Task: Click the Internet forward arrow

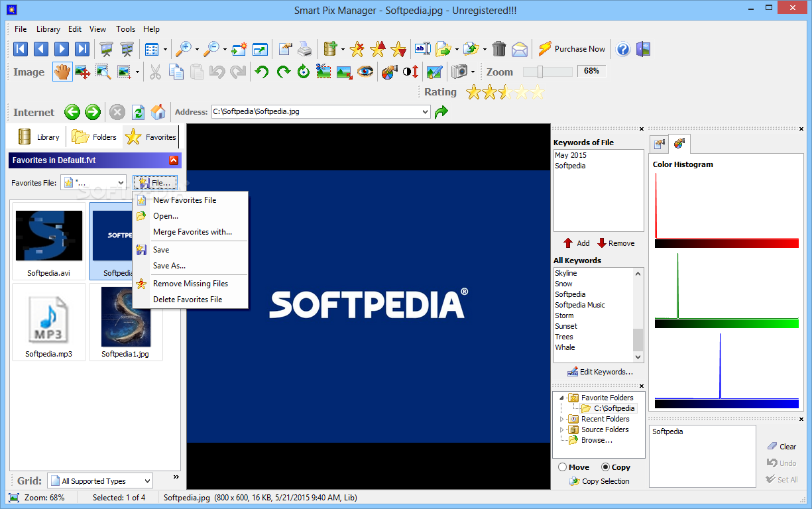Action: coord(93,112)
